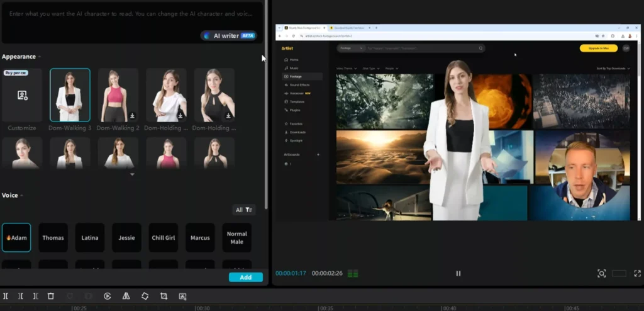This screenshot has height=311, width=644.
Task: Download the white-shirt Dom-Holding character
Action: (180, 116)
